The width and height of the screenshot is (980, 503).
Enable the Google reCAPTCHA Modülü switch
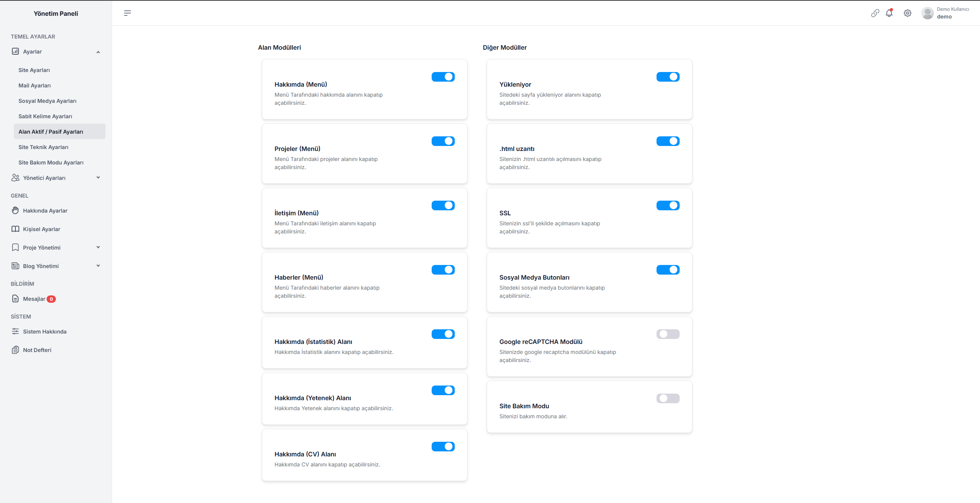(x=668, y=334)
